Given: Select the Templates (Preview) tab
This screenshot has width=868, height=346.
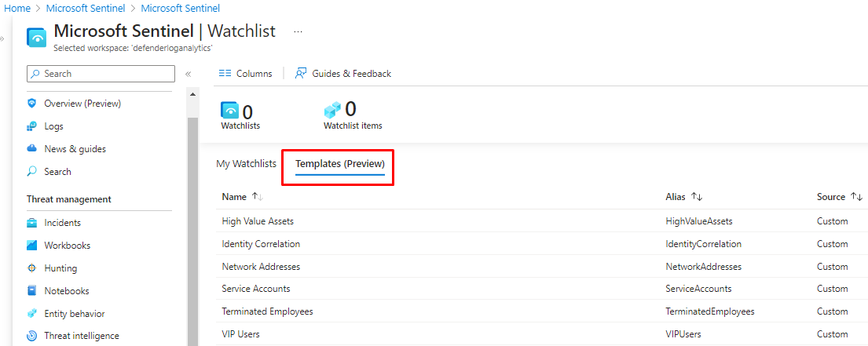Looking at the screenshot, I should click(339, 164).
